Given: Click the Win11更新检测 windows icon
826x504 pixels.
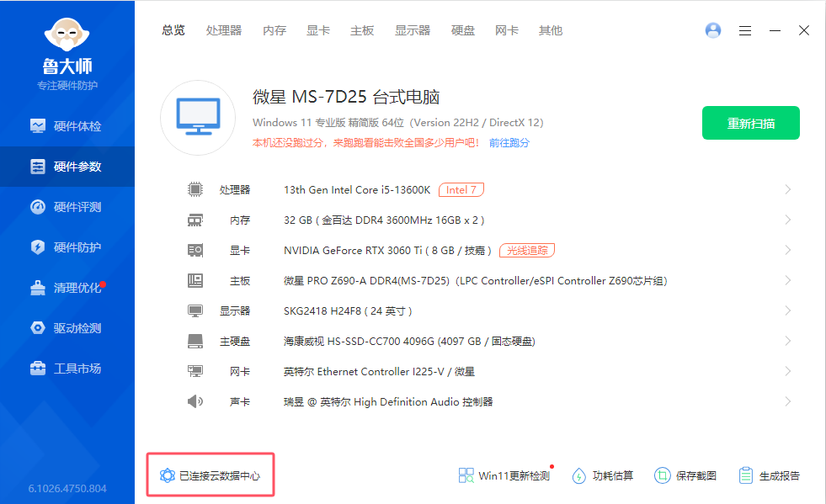Looking at the screenshot, I should tap(466, 475).
